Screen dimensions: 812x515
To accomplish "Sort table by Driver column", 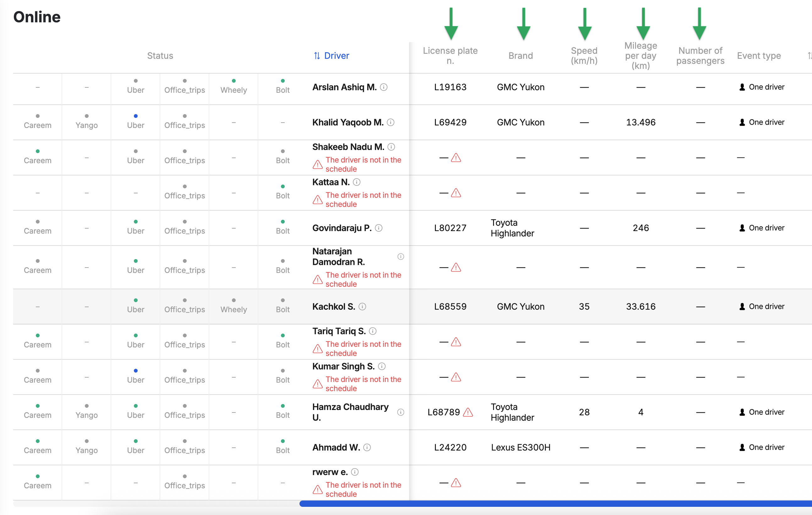I will tap(331, 56).
